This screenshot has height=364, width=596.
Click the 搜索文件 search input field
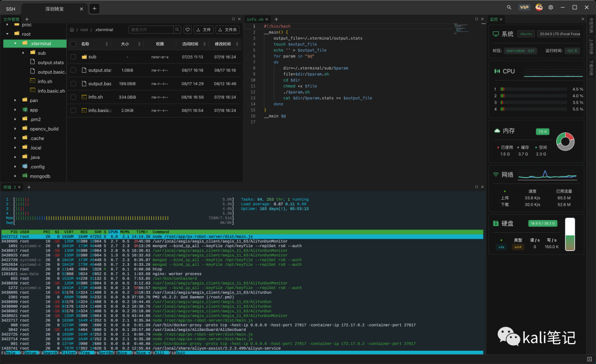pyautogui.click(x=150, y=30)
